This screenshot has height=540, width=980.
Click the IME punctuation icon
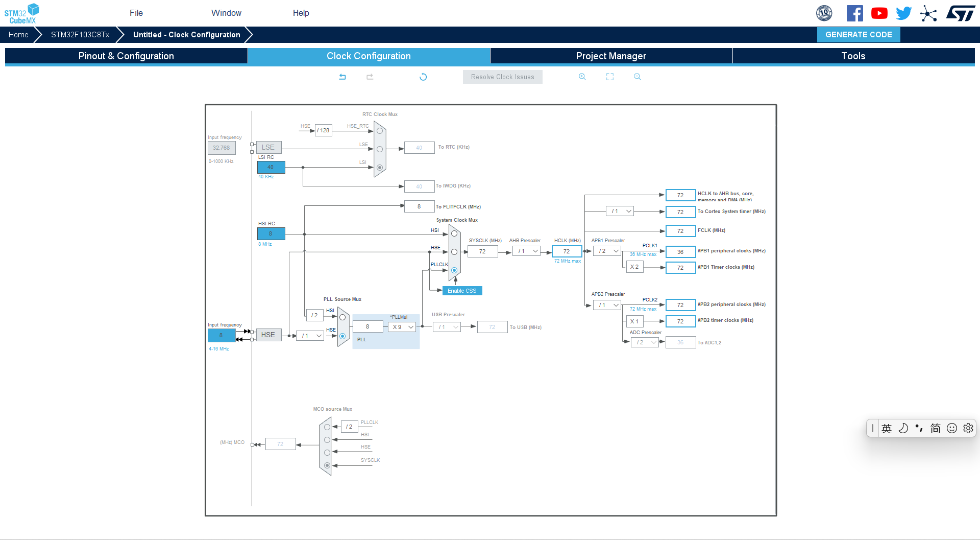coord(919,428)
